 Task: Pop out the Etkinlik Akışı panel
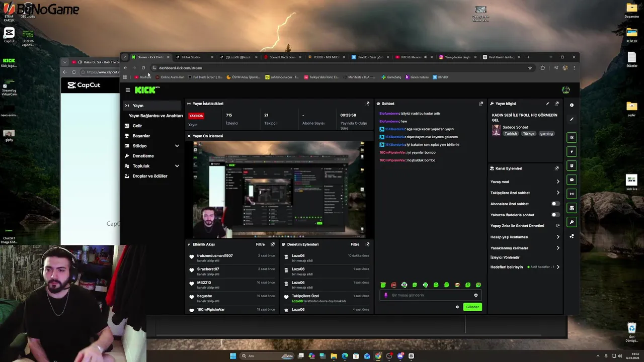(x=273, y=244)
